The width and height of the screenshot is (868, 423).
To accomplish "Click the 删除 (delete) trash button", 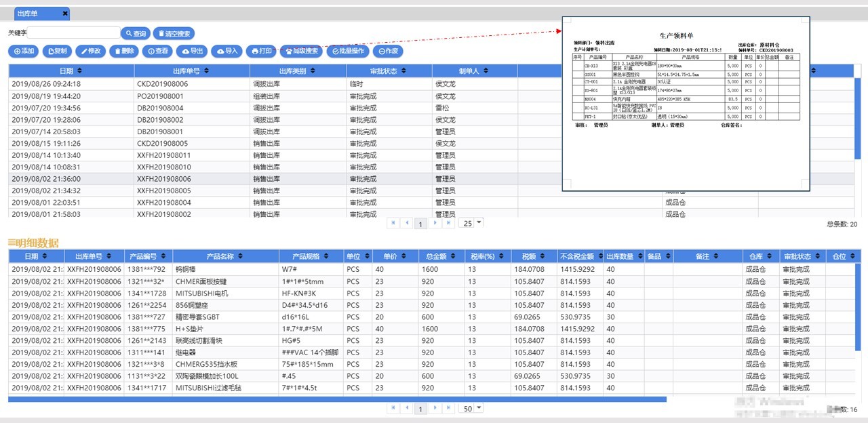I will pos(123,51).
